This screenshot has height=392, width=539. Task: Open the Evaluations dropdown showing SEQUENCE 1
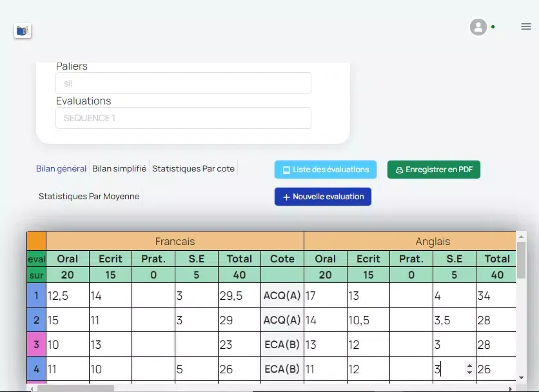[x=183, y=118]
